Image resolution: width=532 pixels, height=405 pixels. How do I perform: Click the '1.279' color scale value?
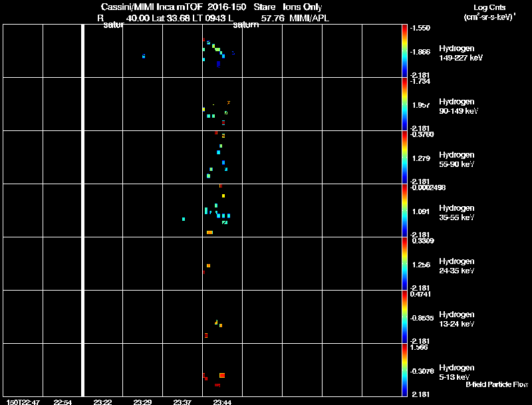point(421,158)
